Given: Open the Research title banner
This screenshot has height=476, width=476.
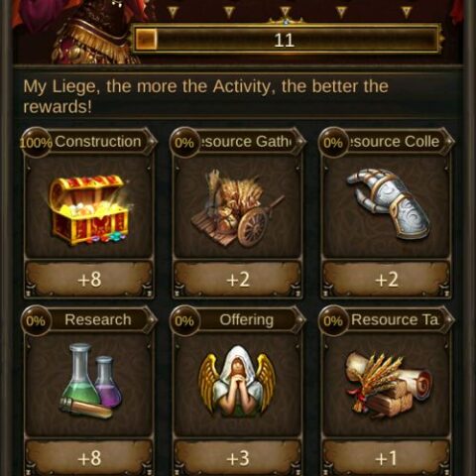Looking at the screenshot, I should click(x=98, y=319).
